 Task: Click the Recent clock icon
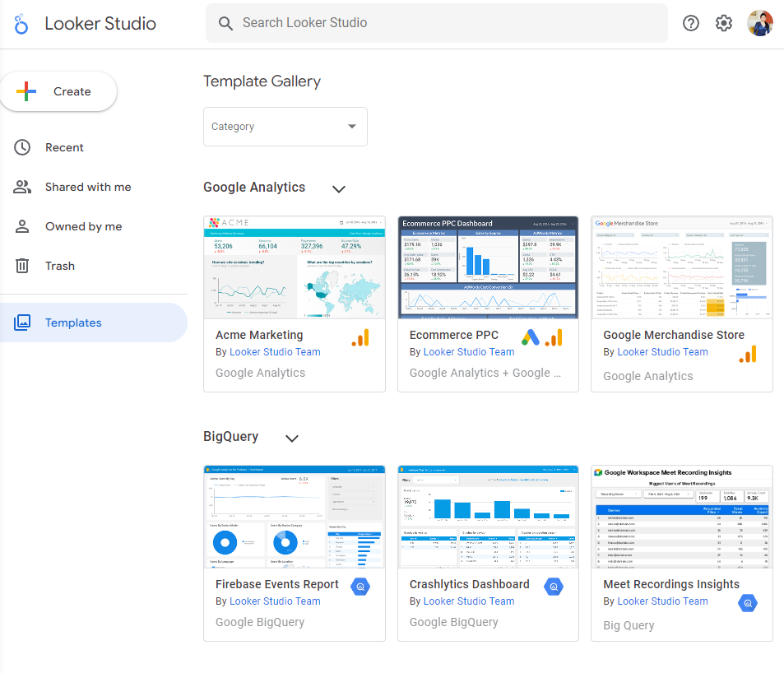coord(22,147)
